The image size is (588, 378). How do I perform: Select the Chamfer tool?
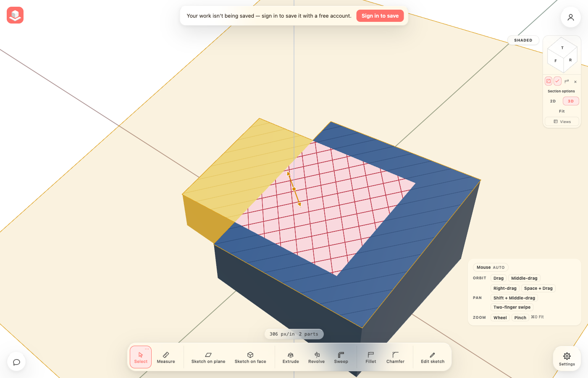(x=395, y=357)
